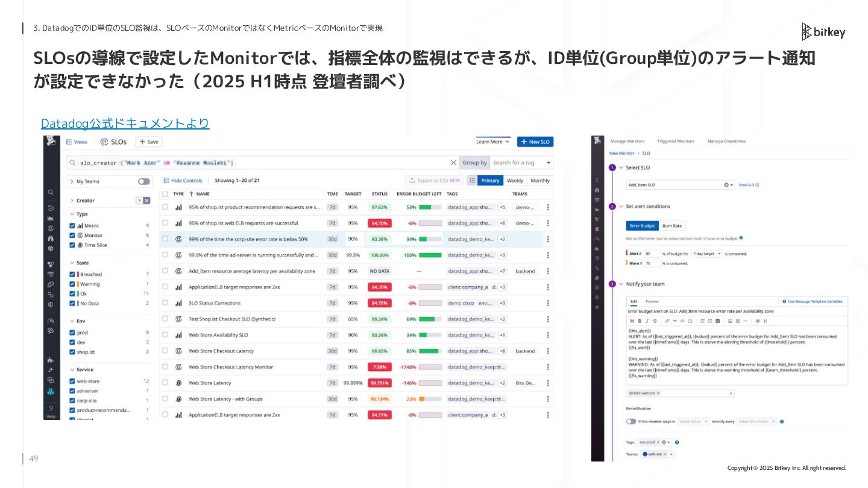Click the View SLO link
Screen dimensions: 868x488
(x=749, y=185)
